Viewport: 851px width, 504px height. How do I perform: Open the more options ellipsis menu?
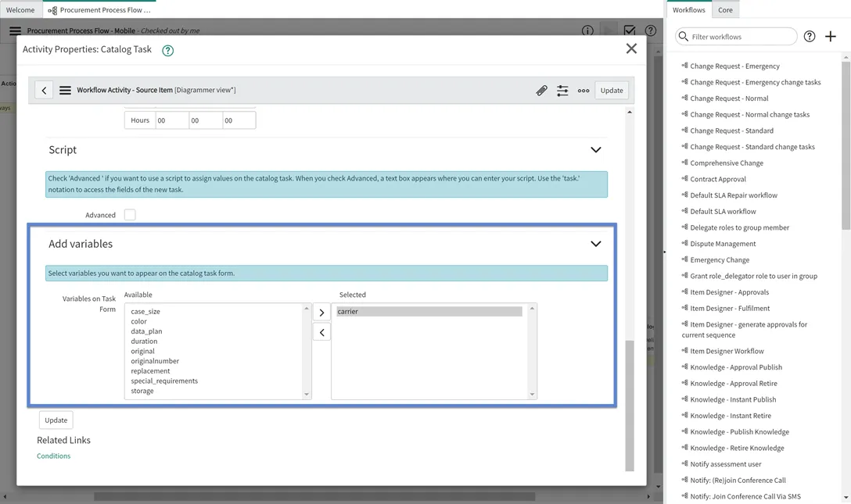583,91
